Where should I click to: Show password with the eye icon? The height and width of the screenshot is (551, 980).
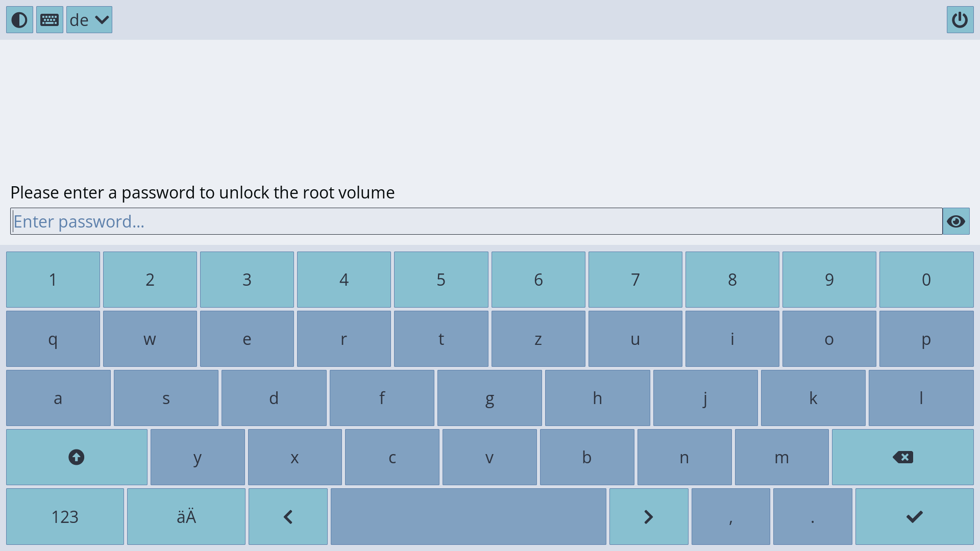pyautogui.click(x=955, y=221)
